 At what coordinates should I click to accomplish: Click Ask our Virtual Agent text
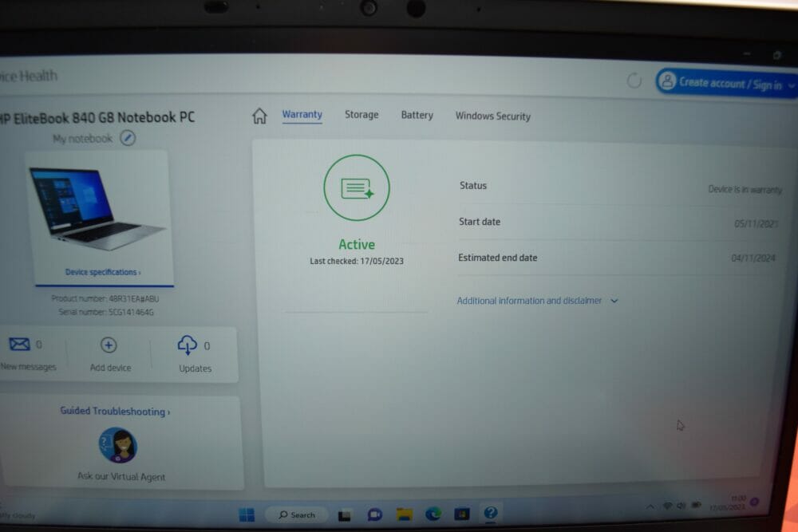point(121,476)
